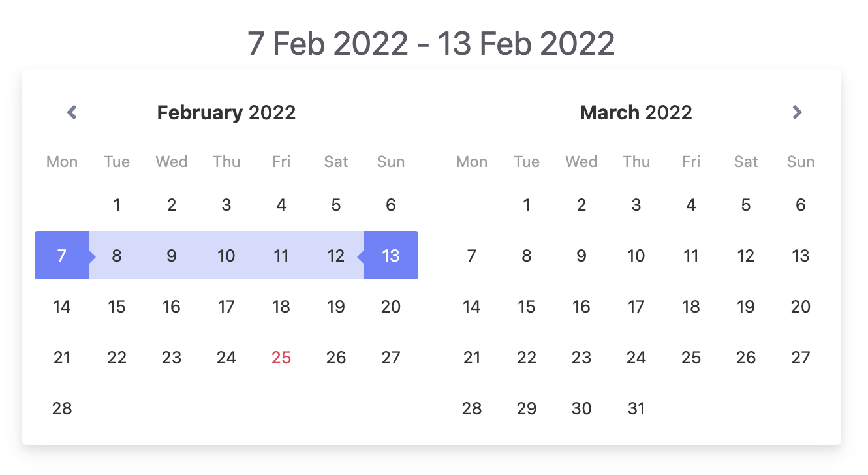
Task: Choose 17 March date
Action: (636, 306)
